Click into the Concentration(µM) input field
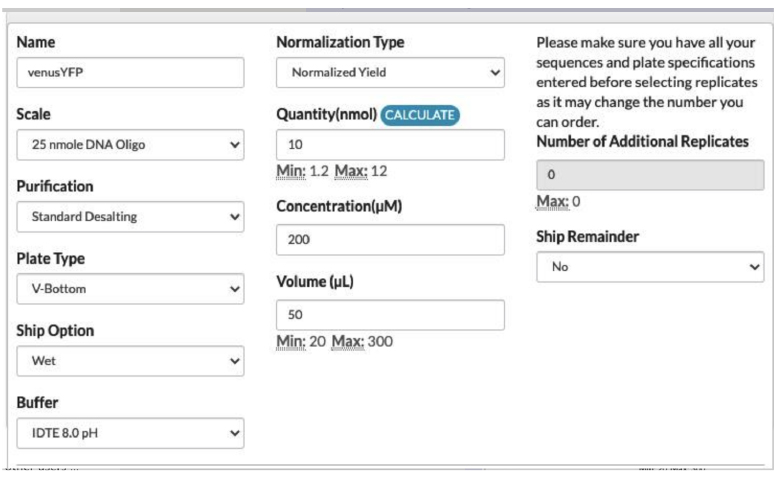 [x=389, y=240]
